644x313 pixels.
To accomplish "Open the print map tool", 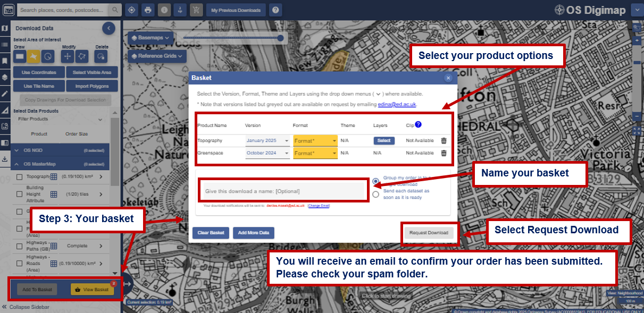I will tap(148, 10).
